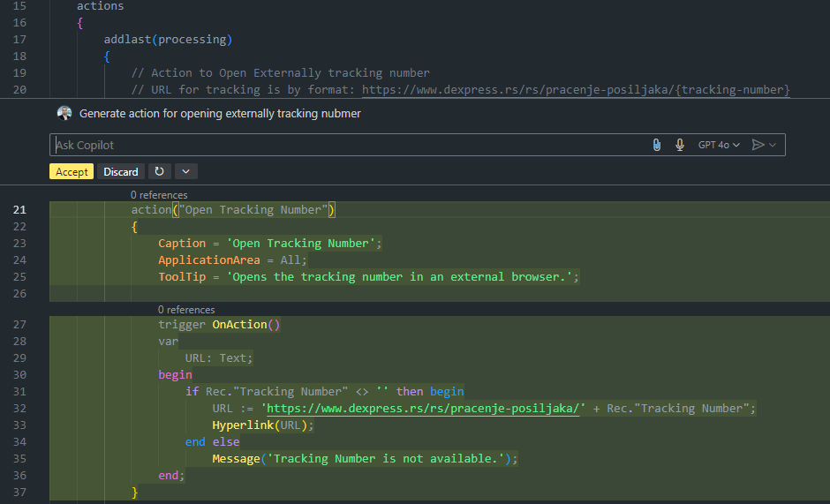
Task: Send the Copilot request arrow icon
Action: point(758,145)
